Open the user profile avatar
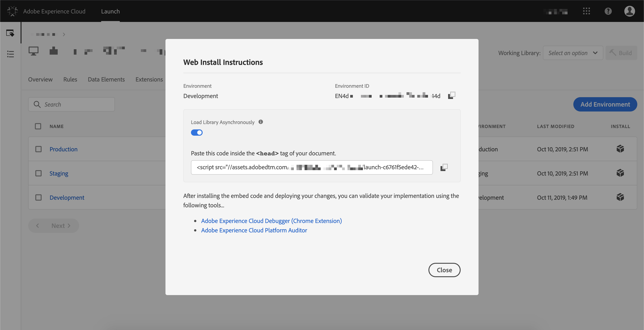Screen dimensions: 644x330 point(629,11)
